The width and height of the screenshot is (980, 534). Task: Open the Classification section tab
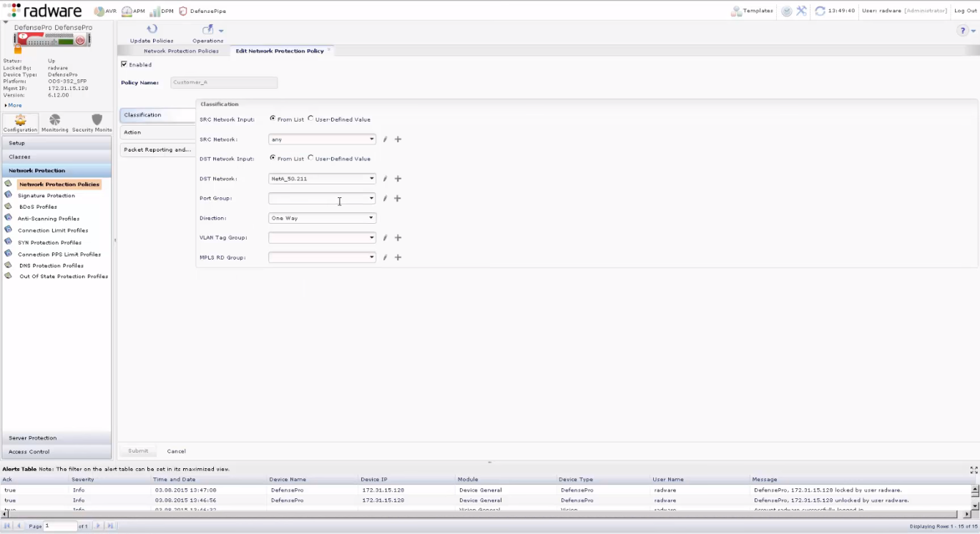tap(157, 114)
